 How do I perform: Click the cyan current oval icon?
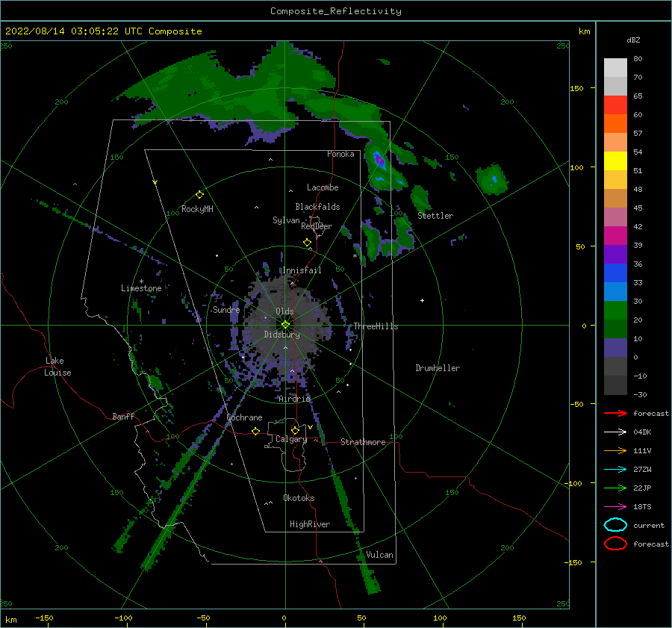(x=615, y=525)
